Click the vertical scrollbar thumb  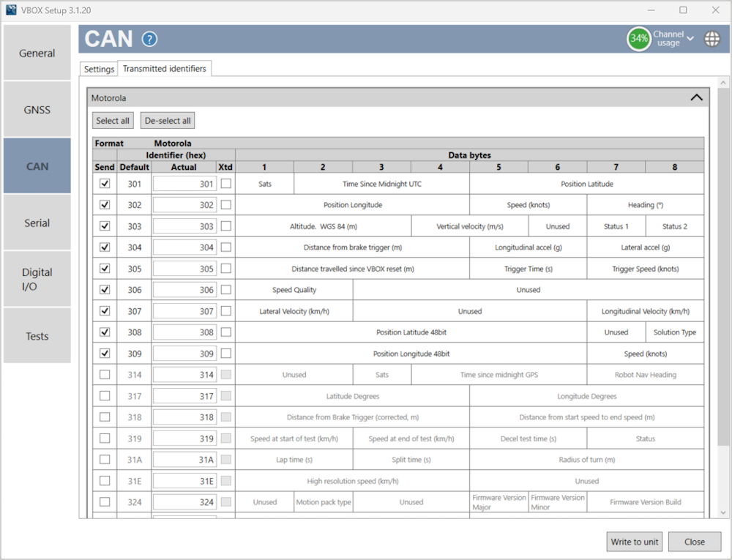(723, 267)
